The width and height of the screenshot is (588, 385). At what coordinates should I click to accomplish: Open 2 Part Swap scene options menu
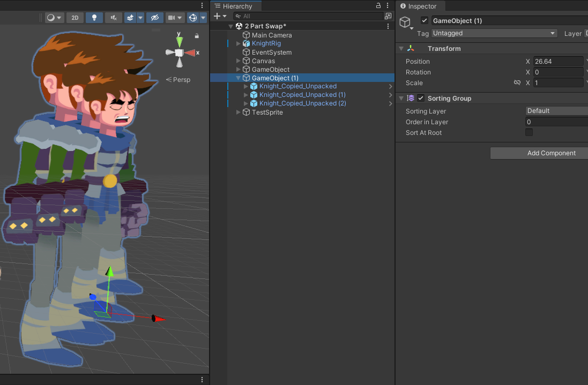[x=388, y=26]
